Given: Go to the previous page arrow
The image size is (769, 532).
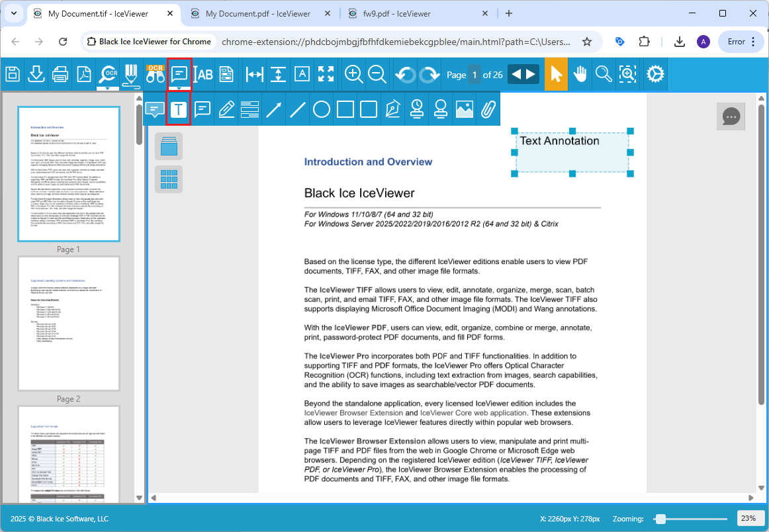Looking at the screenshot, I should [516, 75].
